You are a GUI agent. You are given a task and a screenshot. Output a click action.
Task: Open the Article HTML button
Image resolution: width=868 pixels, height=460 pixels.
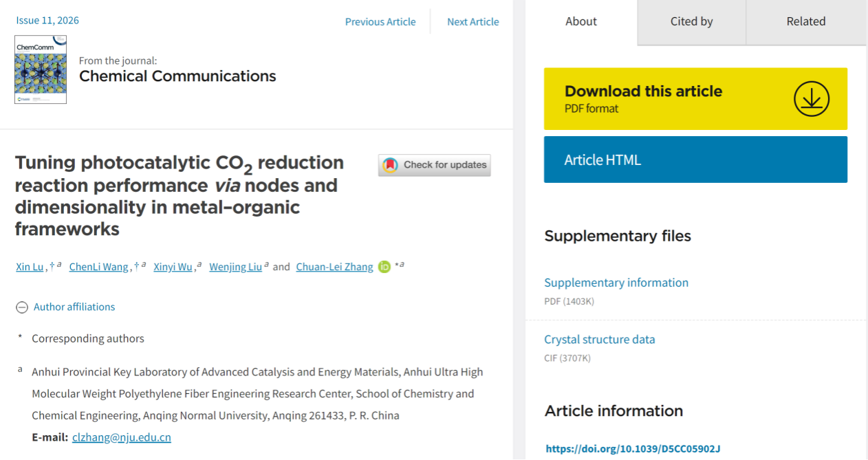[x=695, y=160]
